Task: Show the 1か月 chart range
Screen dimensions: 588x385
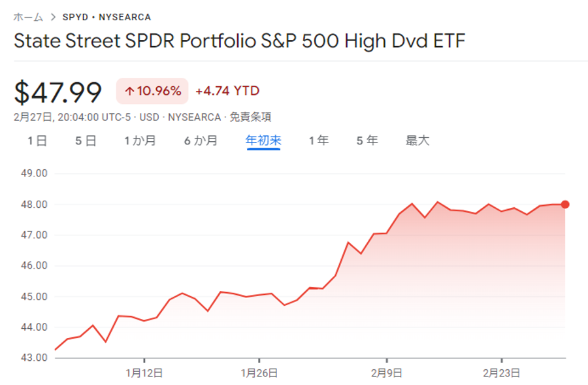Action: click(140, 141)
